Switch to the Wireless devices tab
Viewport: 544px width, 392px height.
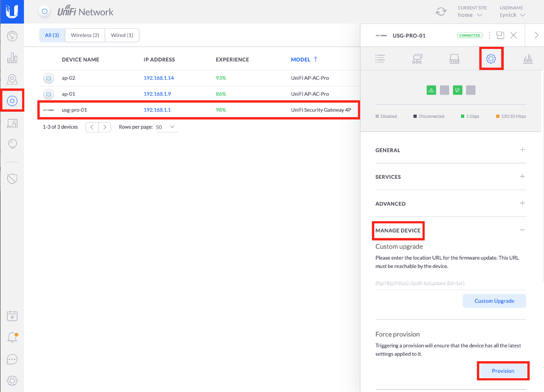tap(85, 35)
